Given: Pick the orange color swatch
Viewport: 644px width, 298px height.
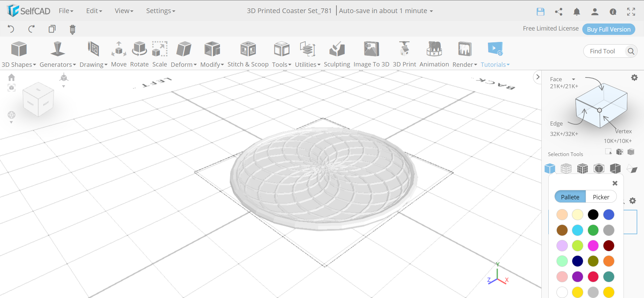Looking at the screenshot, I should pos(609,261).
